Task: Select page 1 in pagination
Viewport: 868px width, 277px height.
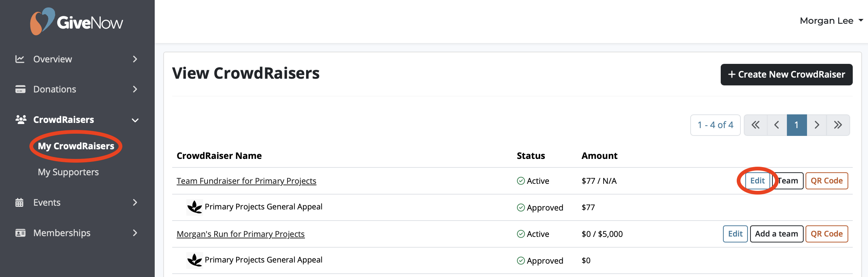Action: [x=797, y=125]
